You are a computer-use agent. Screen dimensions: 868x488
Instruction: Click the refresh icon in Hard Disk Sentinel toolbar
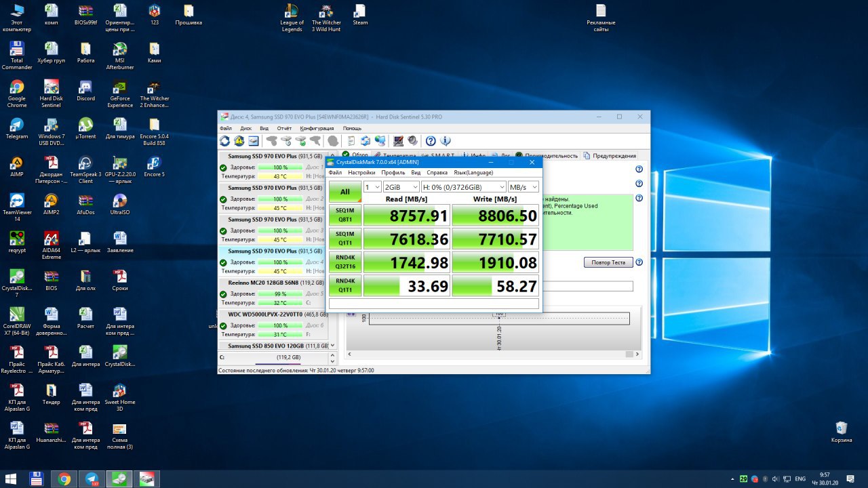(224, 141)
